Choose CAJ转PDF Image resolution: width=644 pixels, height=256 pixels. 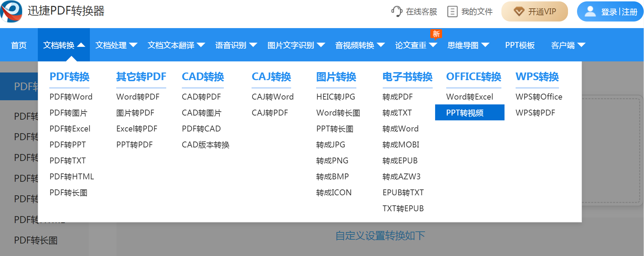point(270,113)
